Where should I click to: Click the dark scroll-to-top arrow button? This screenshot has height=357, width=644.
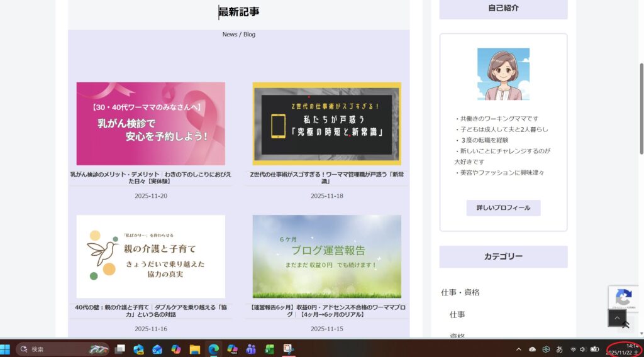617,318
